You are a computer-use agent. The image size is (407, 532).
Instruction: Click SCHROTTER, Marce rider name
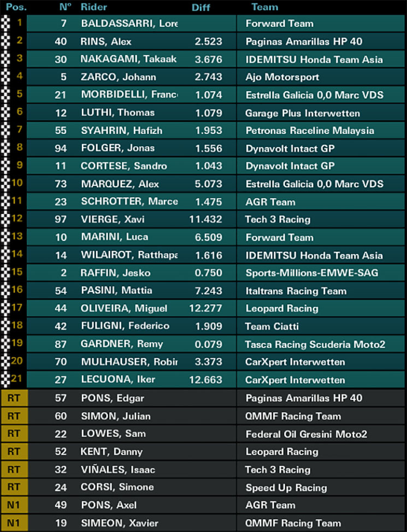pos(129,202)
